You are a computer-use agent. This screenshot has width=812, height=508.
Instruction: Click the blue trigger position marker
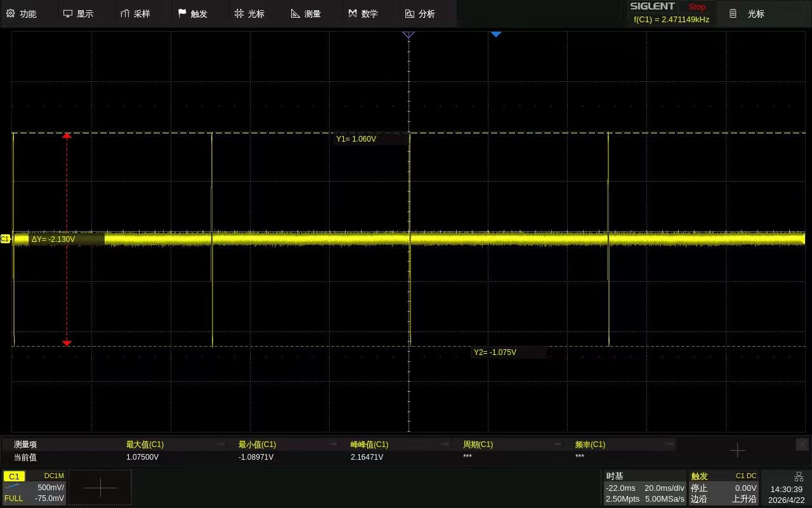point(496,34)
